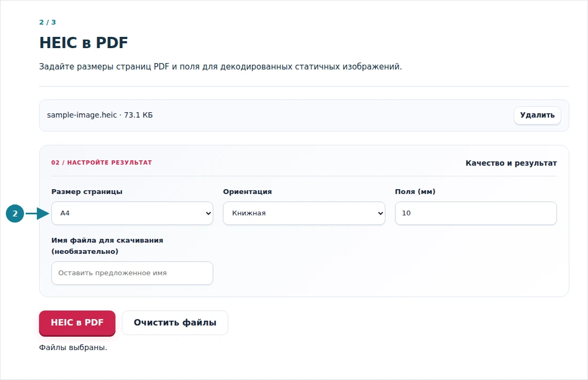Click the Файлы выбраны. status text
The image size is (588, 380).
click(x=73, y=347)
